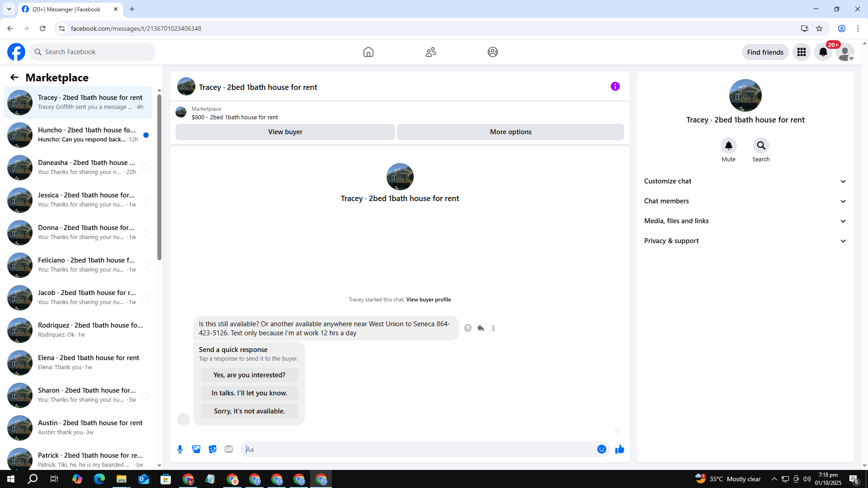Open the Groups icon in top navigation

pyautogui.click(x=493, y=52)
